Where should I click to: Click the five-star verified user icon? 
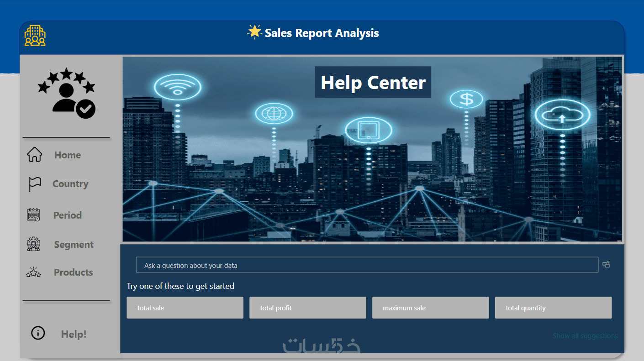[x=67, y=93]
